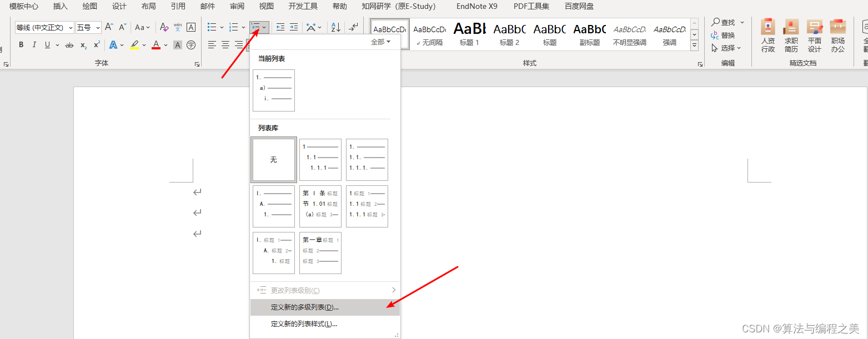Open the font size combo box
Image resolution: width=868 pixels, height=339 pixels.
pyautogui.click(x=89, y=28)
